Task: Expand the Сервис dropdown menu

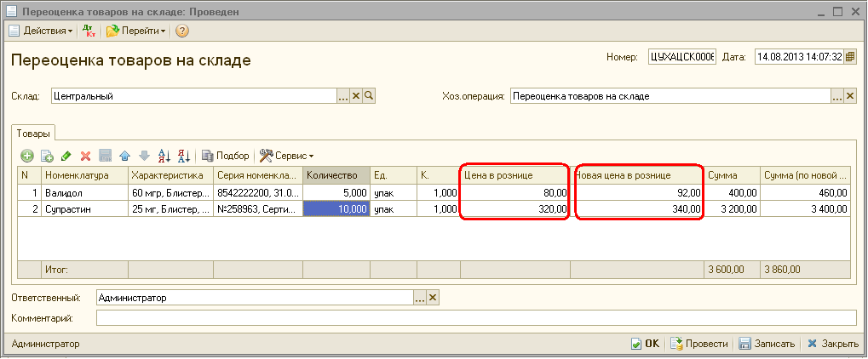Action: (287, 156)
